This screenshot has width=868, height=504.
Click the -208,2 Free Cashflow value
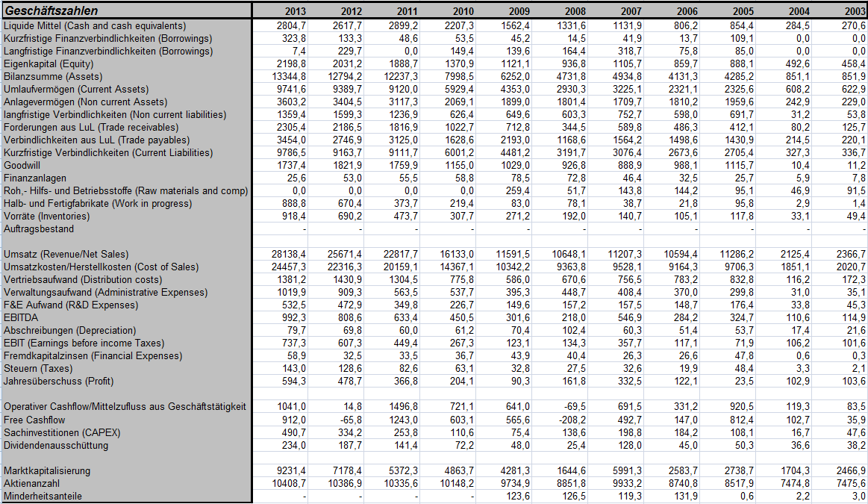572,420
